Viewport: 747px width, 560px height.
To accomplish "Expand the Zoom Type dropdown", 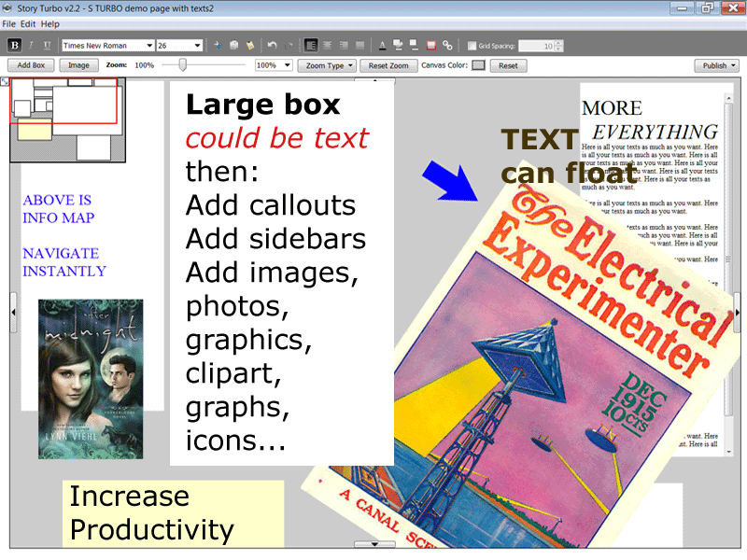I will click(x=327, y=65).
